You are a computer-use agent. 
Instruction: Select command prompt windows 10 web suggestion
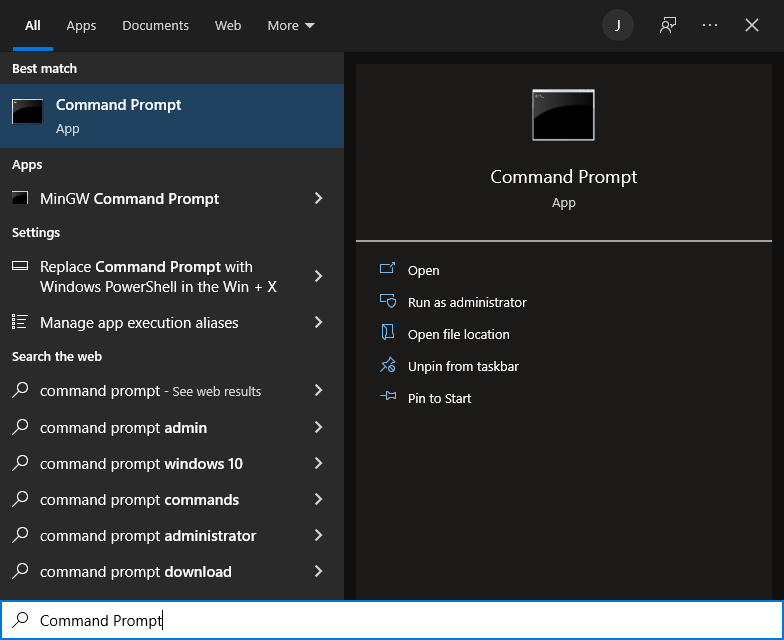(x=141, y=464)
